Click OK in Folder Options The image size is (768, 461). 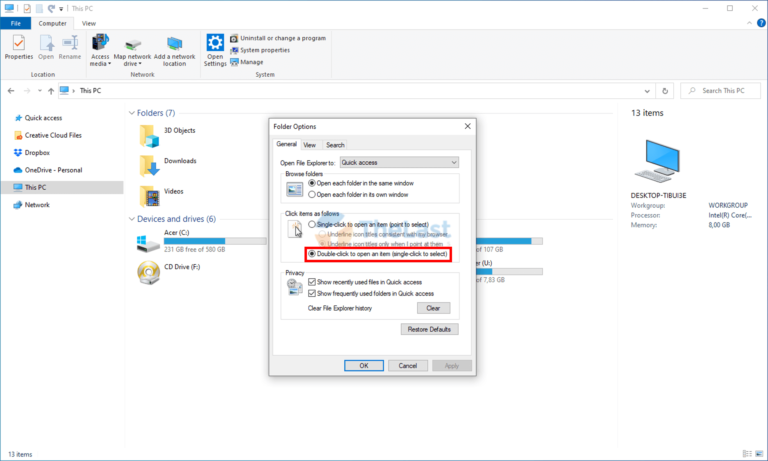[x=364, y=365]
